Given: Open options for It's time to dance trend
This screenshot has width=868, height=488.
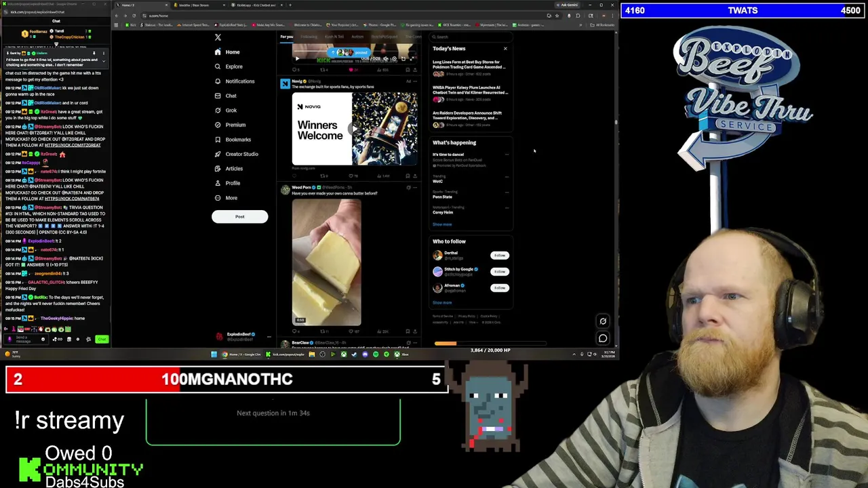Looking at the screenshot, I should 507,155.
